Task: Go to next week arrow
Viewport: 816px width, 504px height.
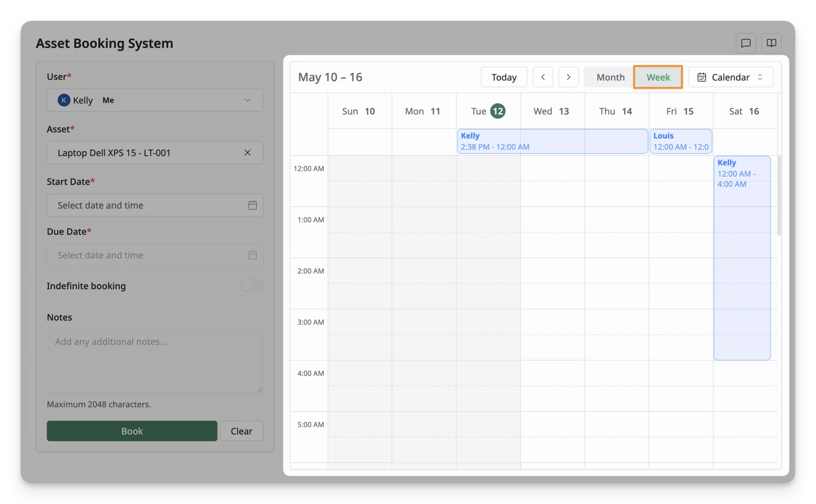Action: (x=568, y=77)
